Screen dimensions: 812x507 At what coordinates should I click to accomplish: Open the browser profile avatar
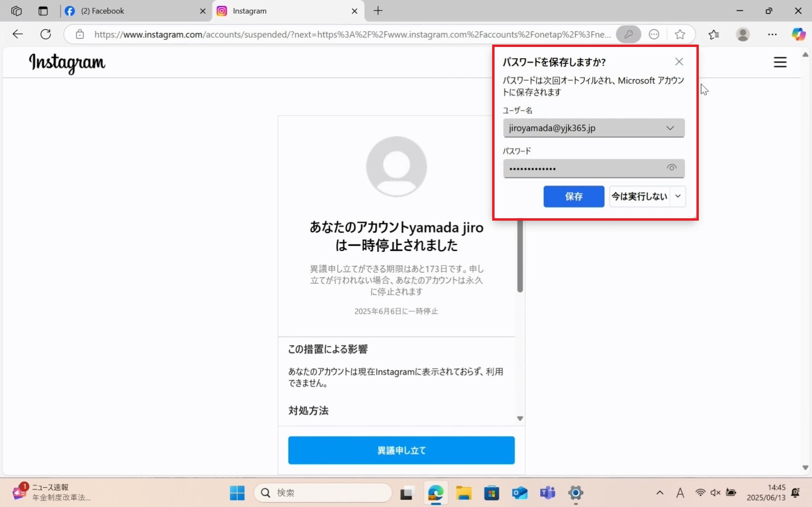click(742, 34)
